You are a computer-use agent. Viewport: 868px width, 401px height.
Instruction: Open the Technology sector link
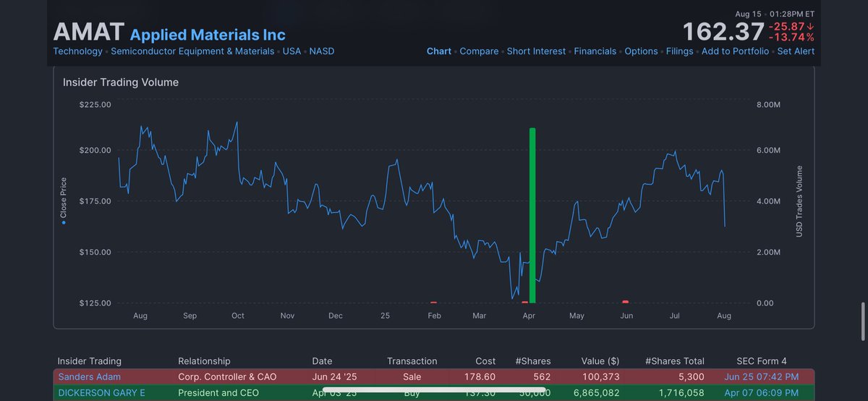78,51
